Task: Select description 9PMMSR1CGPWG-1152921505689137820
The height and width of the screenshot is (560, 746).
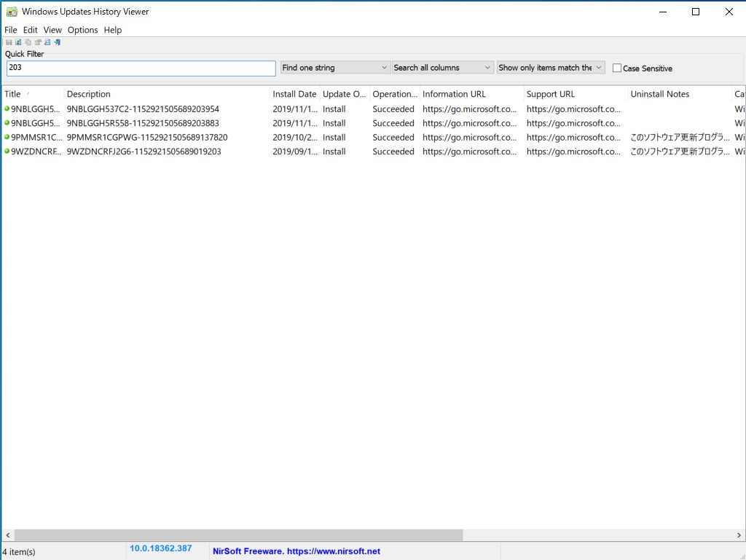Action: 147,138
